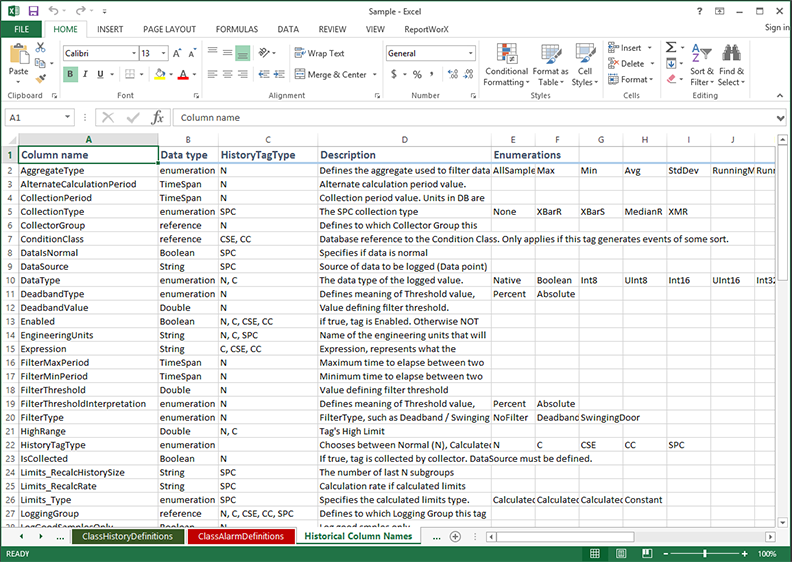Click Sign in link
Screen dimensions: 792x562
pyautogui.click(x=775, y=28)
